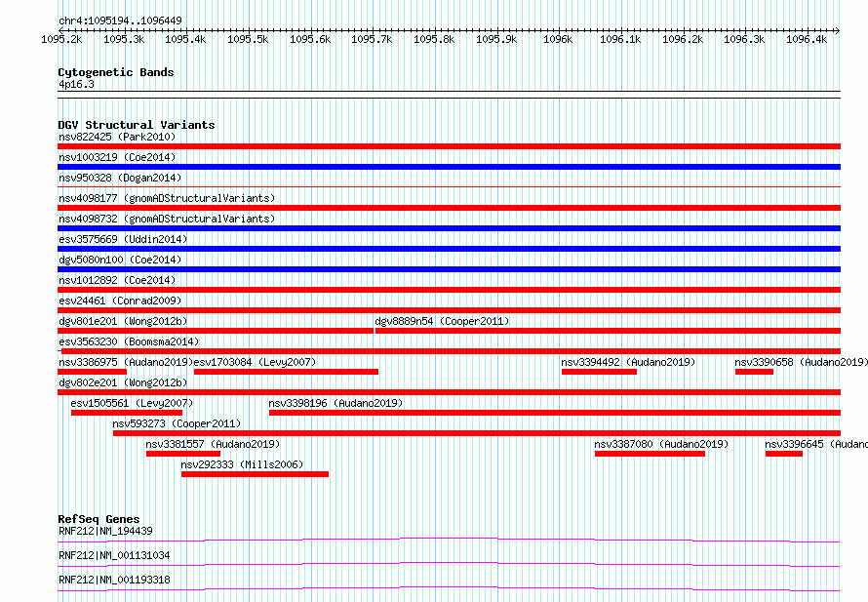Click the nsv822425 (Park2010) variant label

coord(117,137)
